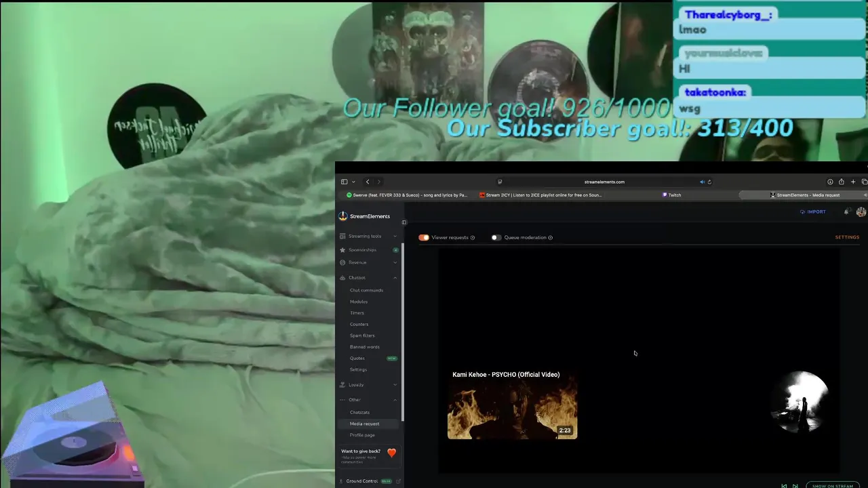Image resolution: width=868 pixels, height=488 pixels.
Task: Toggle Viewer requests switch off
Action: coord(424,238)
